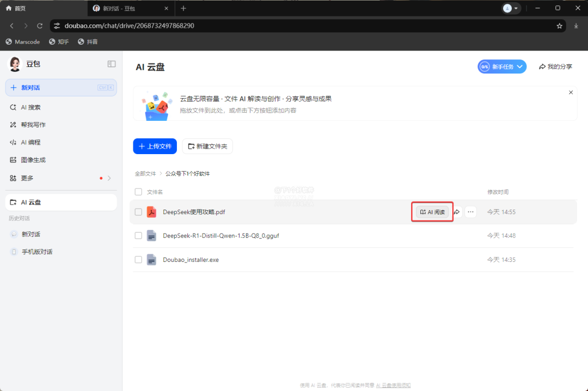Screen dimensions: 588x391
Task: Bookmark the page with the star icon
Action: [559, 26]
